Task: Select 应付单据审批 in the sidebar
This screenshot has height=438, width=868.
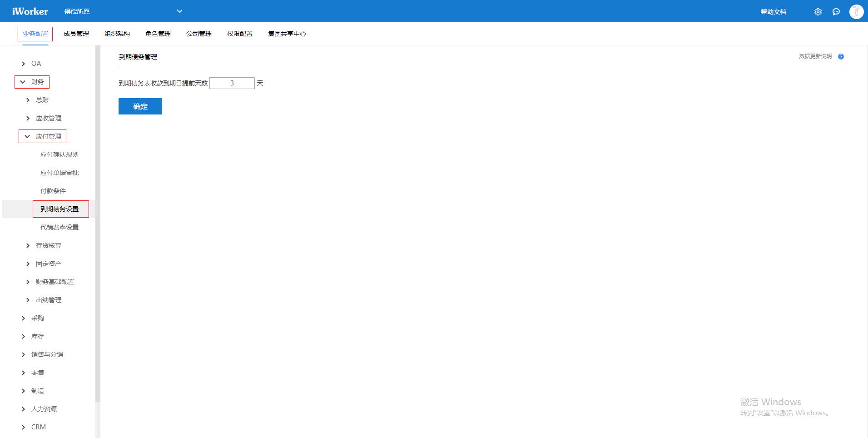Action: pyautogui.click(x=60, y=173)
